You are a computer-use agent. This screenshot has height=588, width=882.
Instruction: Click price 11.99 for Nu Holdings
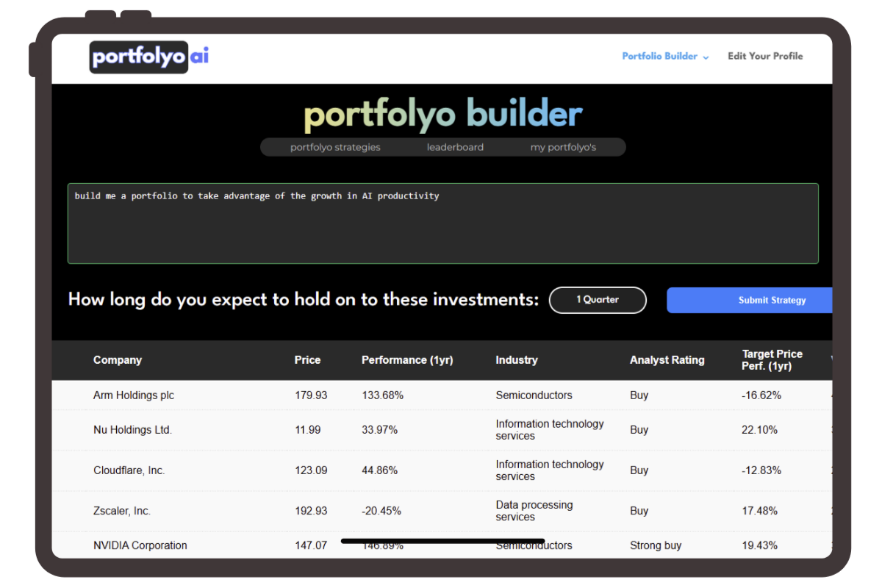(x=308, y=430)
